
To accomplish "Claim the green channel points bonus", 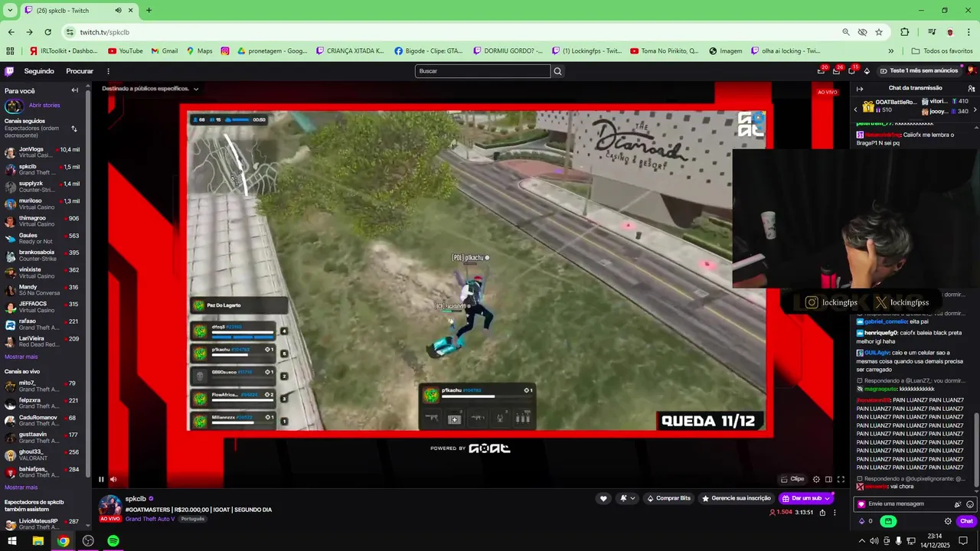I will pyautogui.click(x=888, y=521).
